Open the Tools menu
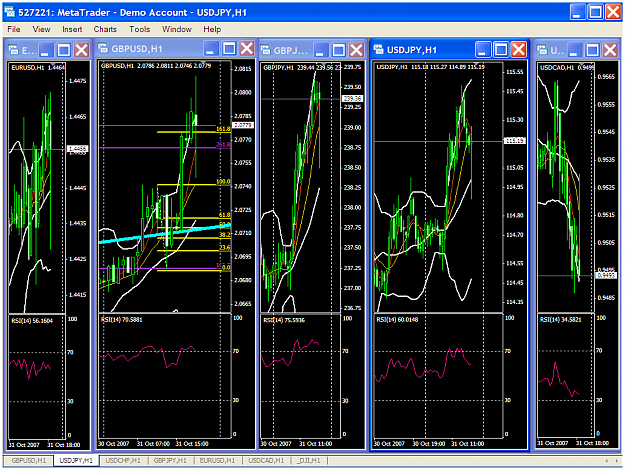The image size is (625, 470). point(140,29)
